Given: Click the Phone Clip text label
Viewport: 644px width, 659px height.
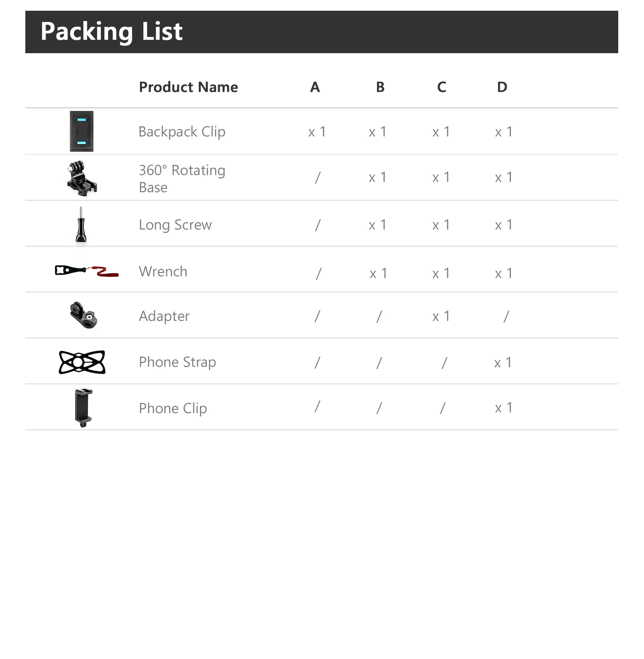Looking at the screenshot, I should [173, 408].
